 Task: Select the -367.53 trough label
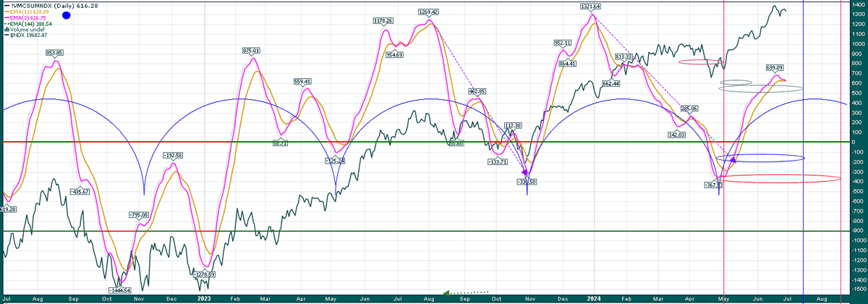[x=714, y=185]
